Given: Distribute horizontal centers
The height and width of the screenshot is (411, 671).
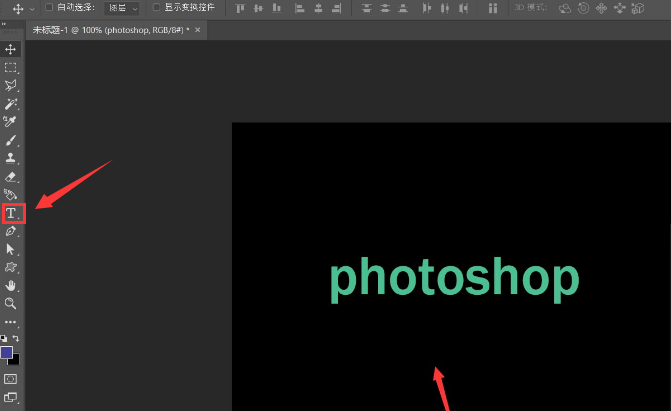Looking at the screenshot, I should [x=445, y=8].
